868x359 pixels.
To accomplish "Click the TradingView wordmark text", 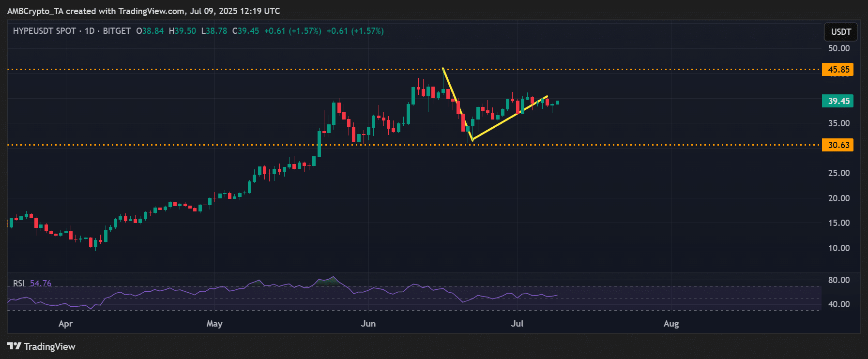I will pos(49,346).
